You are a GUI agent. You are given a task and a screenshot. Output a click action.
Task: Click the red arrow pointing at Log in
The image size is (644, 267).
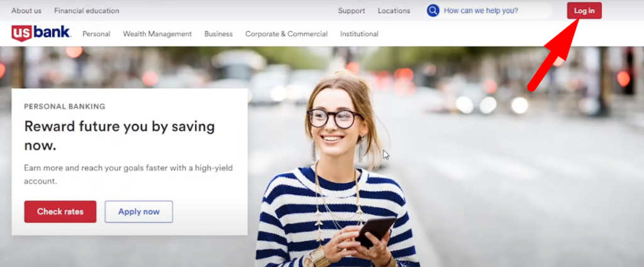(x=552, y=56)
